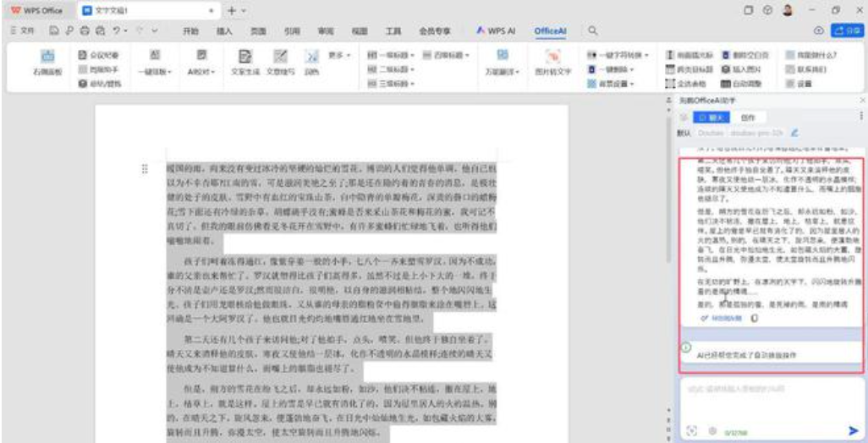Click the pencil edit icon beside model name

pyautogui.click(x=795, y=133)
